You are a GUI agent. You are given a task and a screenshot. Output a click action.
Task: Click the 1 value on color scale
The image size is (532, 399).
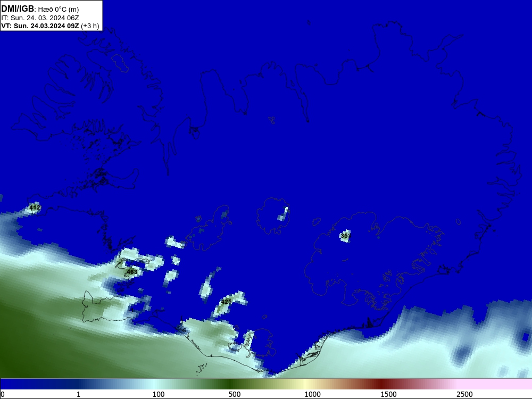78,394
